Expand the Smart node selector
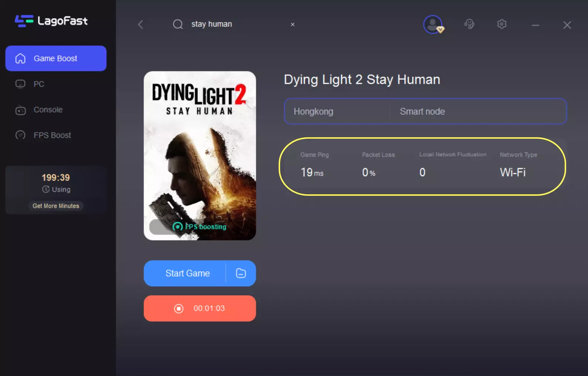The height and width of the screenshot is (376, 588). (x=422, y=112)
